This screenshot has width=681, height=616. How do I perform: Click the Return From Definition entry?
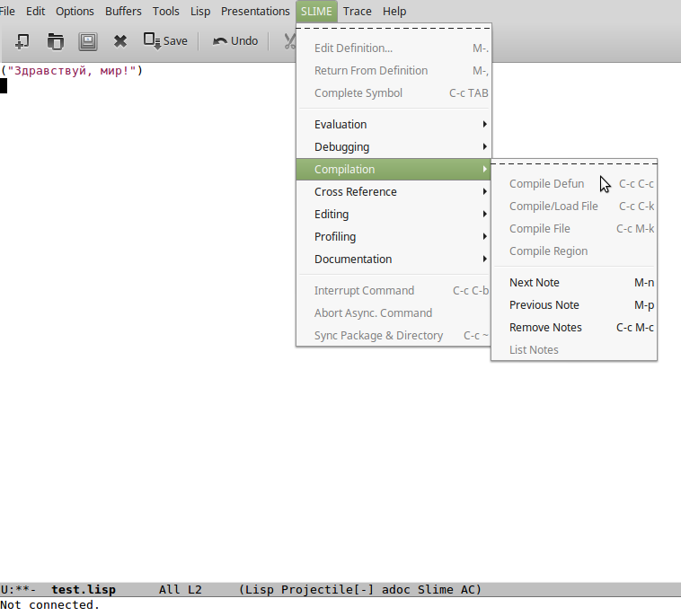click(x=394, y=71)
